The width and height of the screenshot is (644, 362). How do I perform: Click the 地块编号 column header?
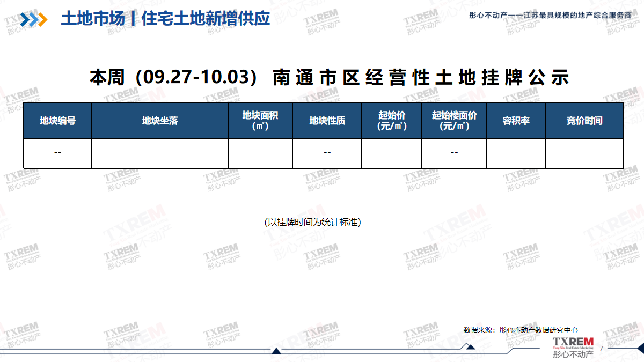coord(58,121)
